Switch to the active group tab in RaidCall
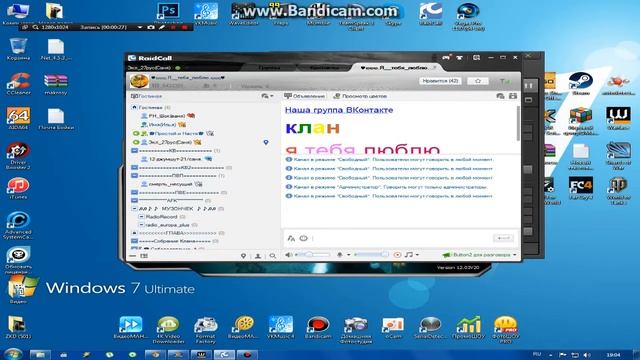Screen dimensions: 640x360 point(395,67)
